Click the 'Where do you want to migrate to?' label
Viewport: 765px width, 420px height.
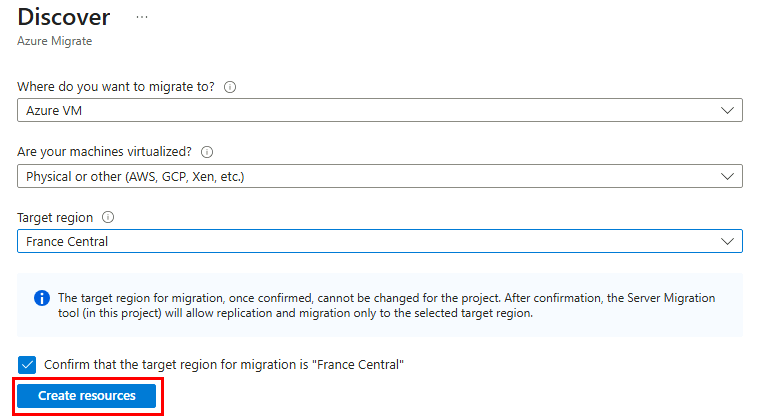[x=116, y=87]
